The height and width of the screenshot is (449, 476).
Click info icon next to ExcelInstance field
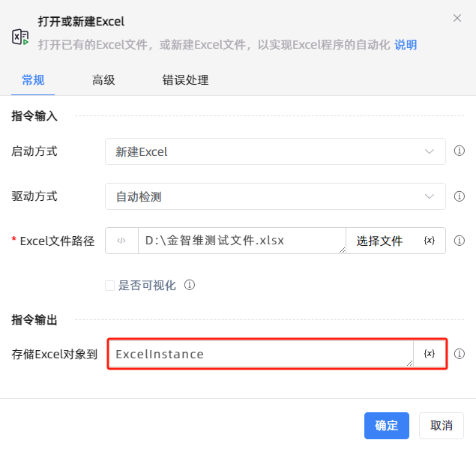coord(459,354)
